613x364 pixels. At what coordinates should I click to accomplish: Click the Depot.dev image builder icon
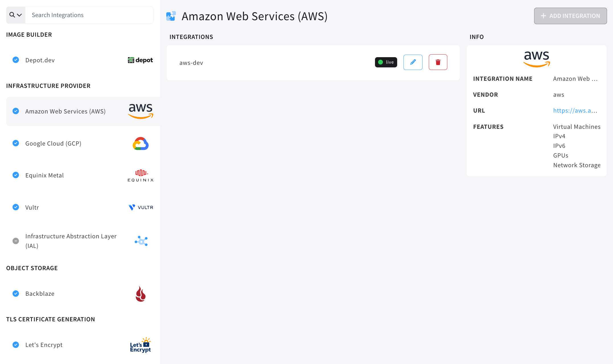click(x=140, y=60)
